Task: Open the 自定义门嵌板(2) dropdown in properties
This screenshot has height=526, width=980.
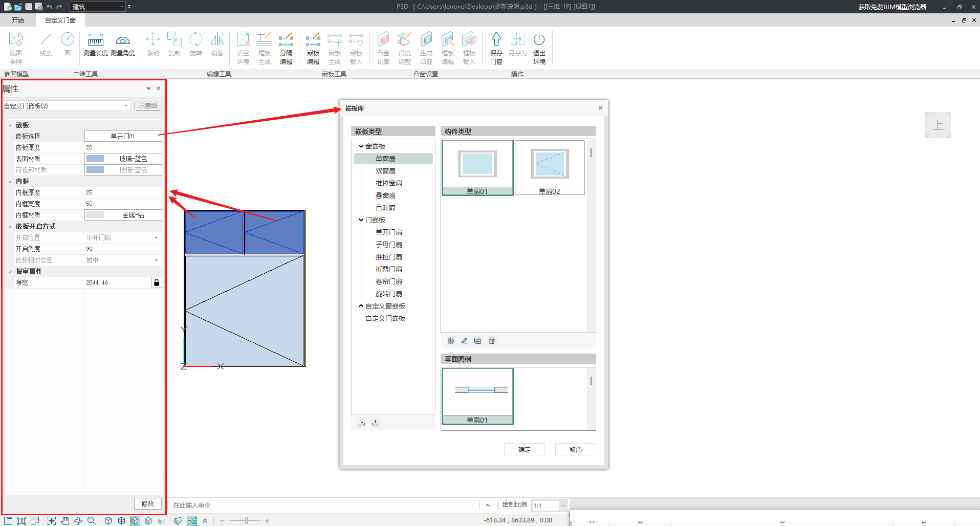Action: tap(125, 106)
